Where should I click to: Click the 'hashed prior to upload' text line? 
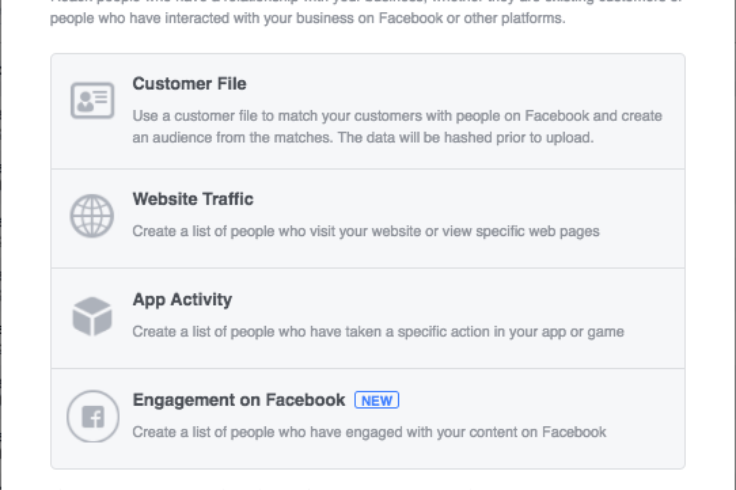pos(363,138)
